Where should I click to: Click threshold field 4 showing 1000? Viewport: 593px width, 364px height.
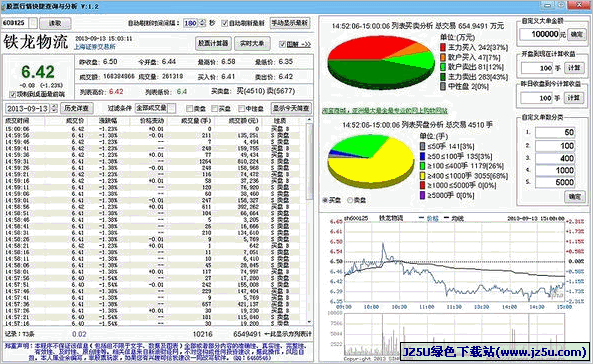tap(555, 170)
